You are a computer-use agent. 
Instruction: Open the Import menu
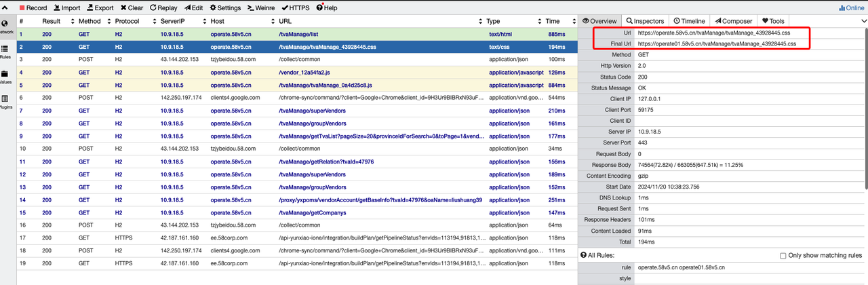pos(66,8)
